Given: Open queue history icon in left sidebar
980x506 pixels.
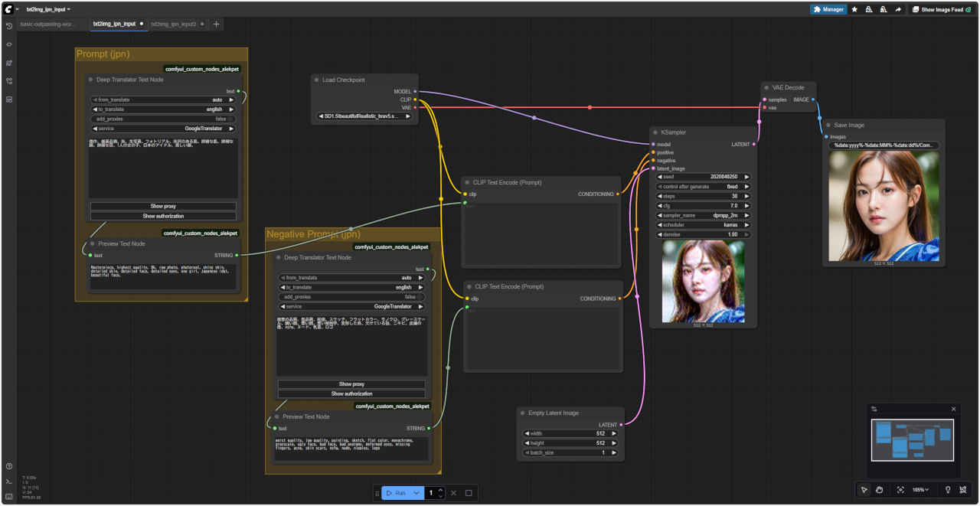Looking at the screenshot, I should tap(9, 26).
